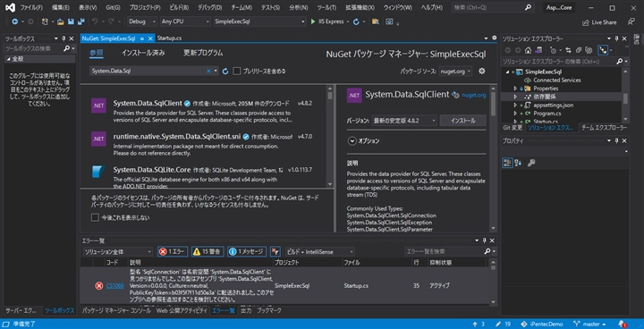Viewport: 644px width, 329px height.
Task: Refresh the NuGet package search results
Action: point(225,71)
